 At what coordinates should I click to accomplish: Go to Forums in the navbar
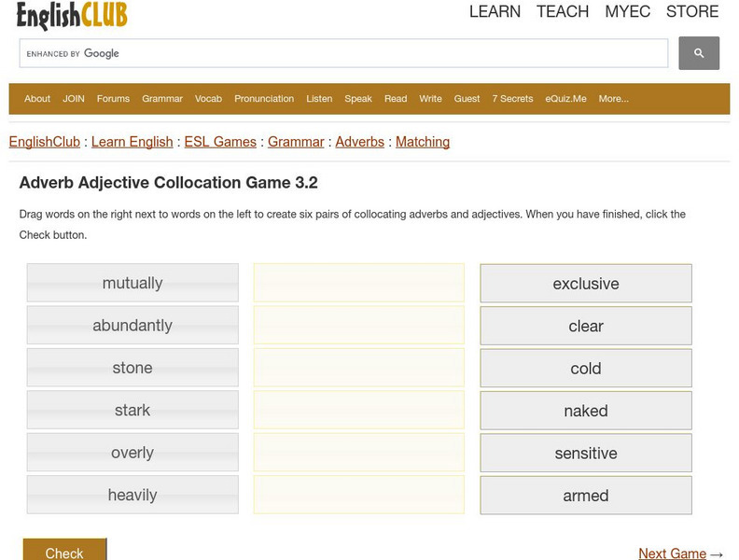[113, 99]
